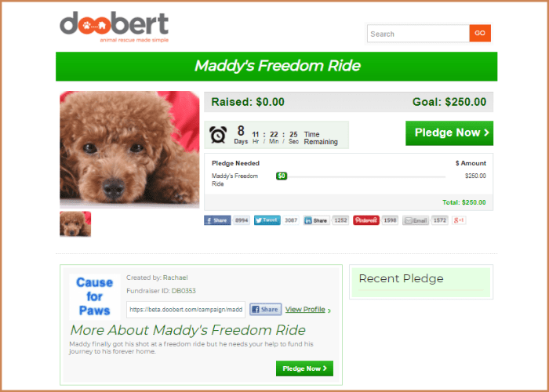The width and height of the screenshot is (549, 392).
Task: Open the View Profile link
Action: 305,310
